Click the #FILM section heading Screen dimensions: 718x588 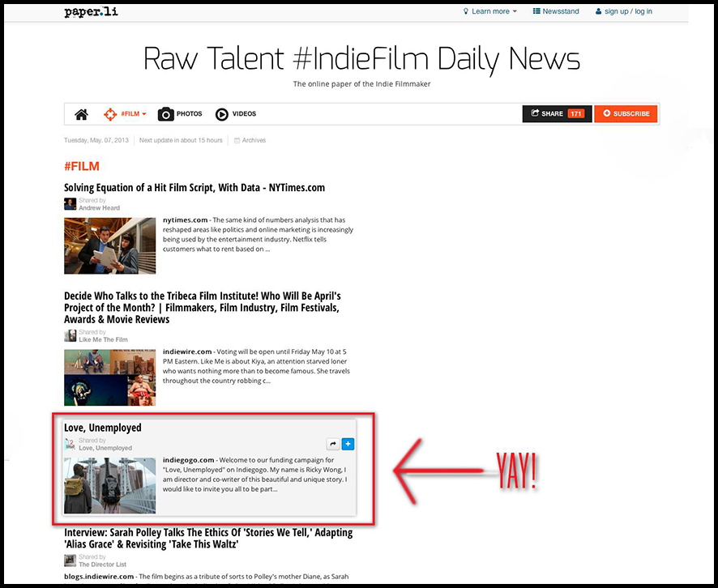(82, 166)
